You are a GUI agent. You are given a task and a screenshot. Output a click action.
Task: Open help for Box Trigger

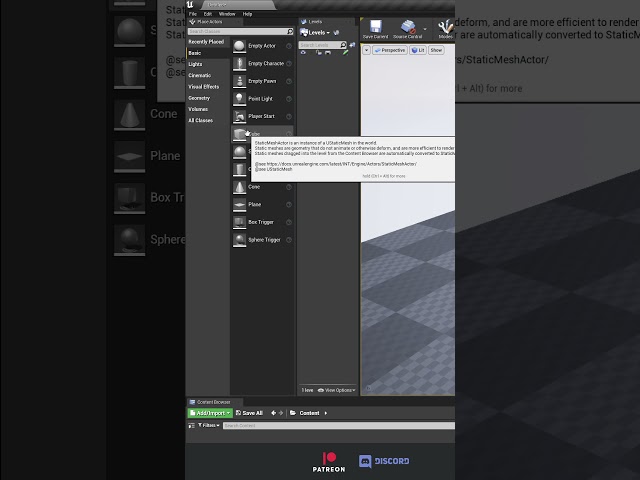[x=289, y=222]
